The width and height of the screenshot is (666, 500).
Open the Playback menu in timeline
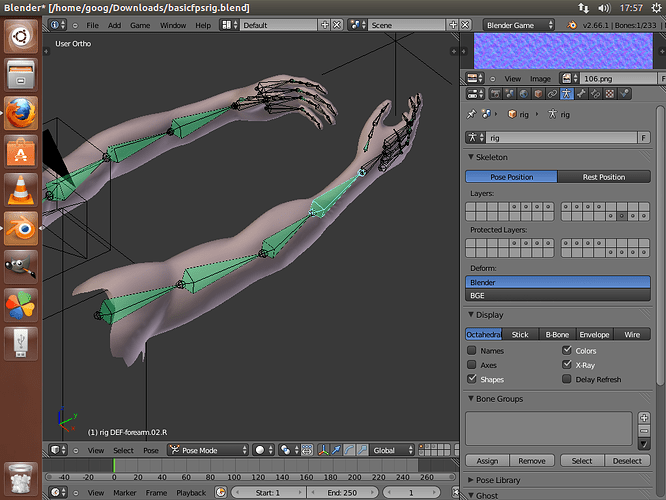click(191, 492)
